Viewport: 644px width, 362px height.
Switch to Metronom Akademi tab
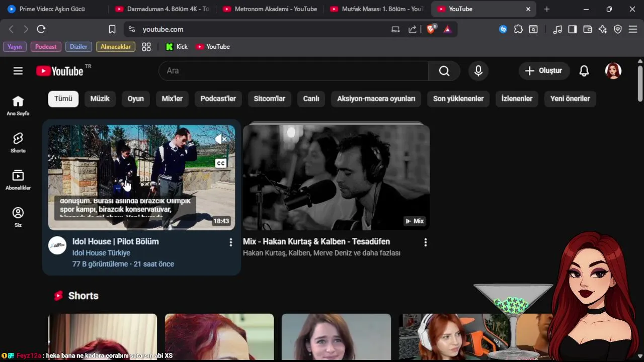tap(271, 9)
